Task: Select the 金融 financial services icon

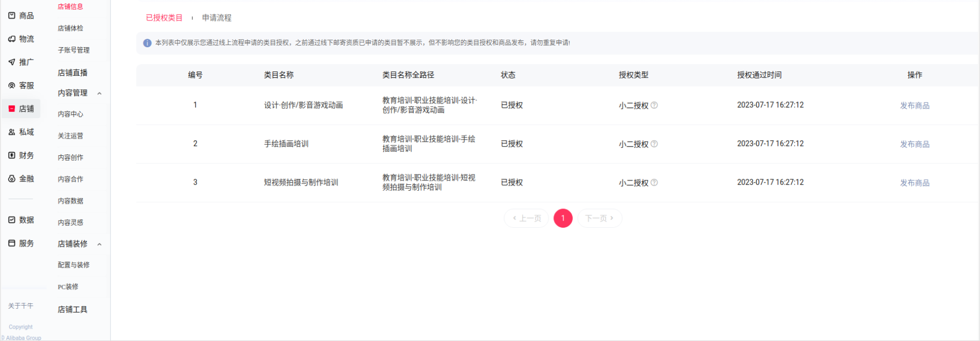Action: coord(12,179)
